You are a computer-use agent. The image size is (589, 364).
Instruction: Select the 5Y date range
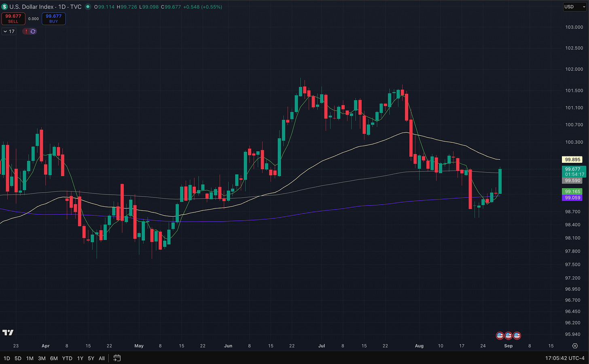(x=91, y=358)
